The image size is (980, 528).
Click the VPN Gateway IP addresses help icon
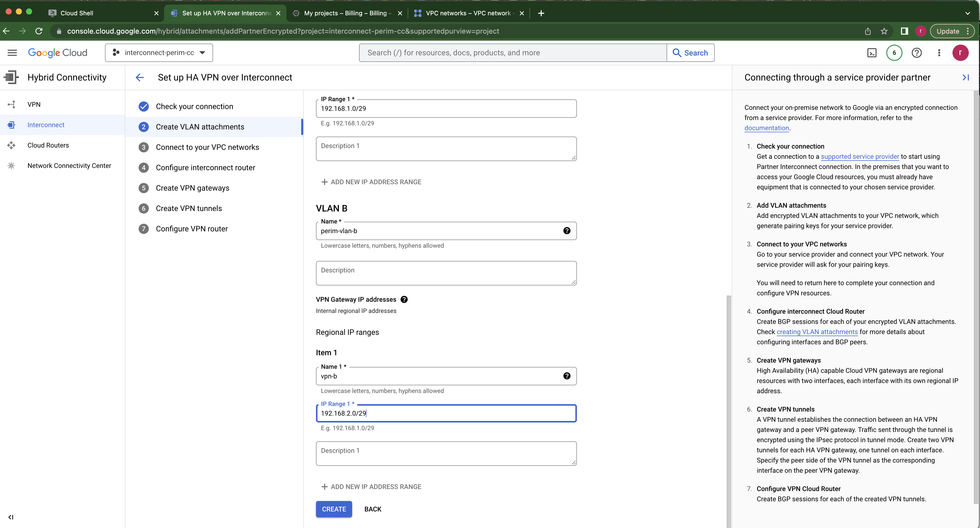pos(404,299)
